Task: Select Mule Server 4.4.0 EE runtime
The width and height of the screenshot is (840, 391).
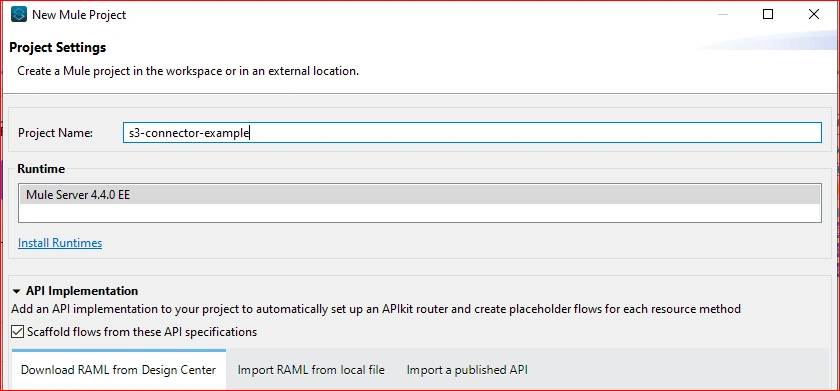Action: coord(419,195)
